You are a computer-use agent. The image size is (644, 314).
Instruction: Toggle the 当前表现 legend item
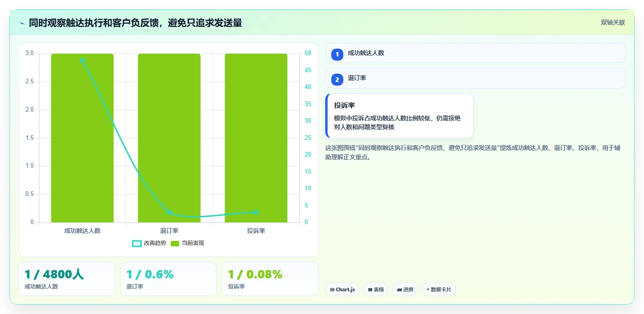tap(188, 243)
